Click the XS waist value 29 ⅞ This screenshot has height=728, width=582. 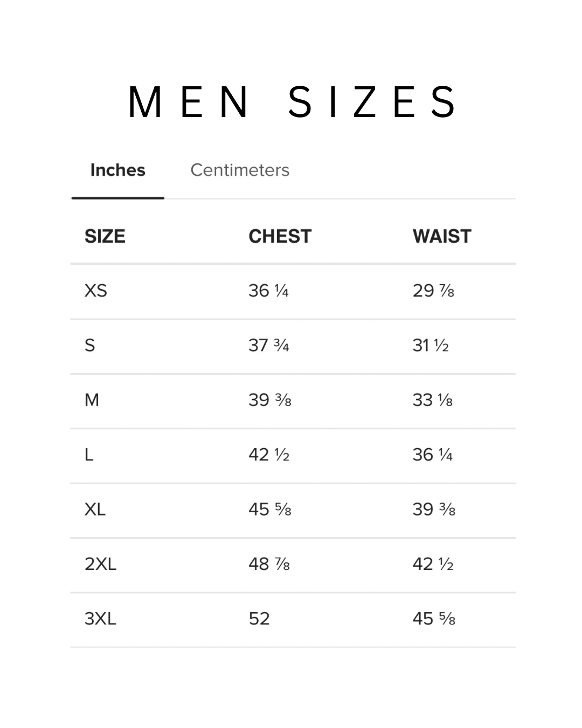point(433,291)
